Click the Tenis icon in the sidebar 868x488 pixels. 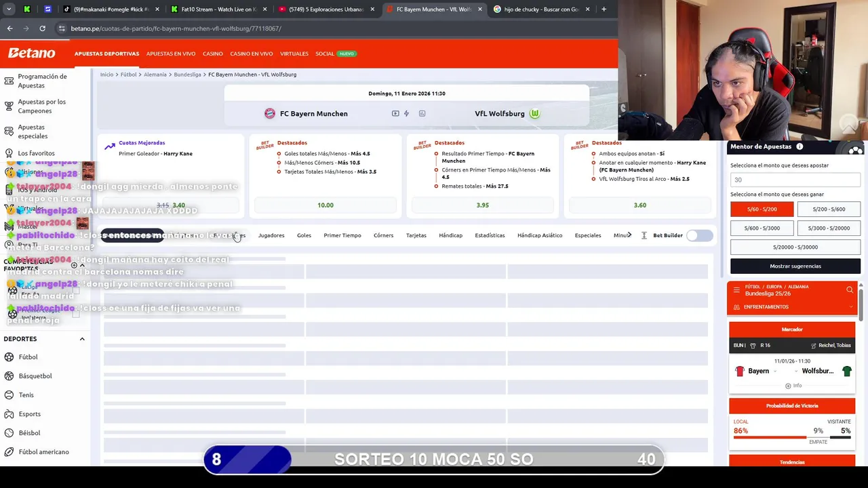tap(9, 394)
